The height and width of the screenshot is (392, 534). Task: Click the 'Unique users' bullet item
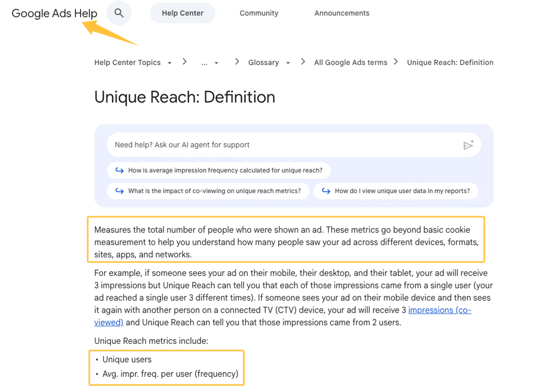click(x=127, y=359)
